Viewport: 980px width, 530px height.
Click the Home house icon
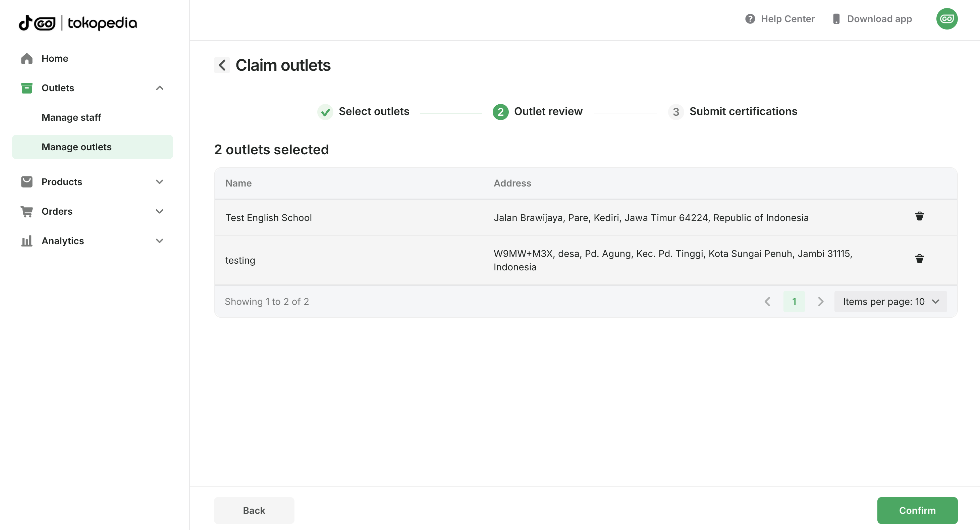[26, 59]
